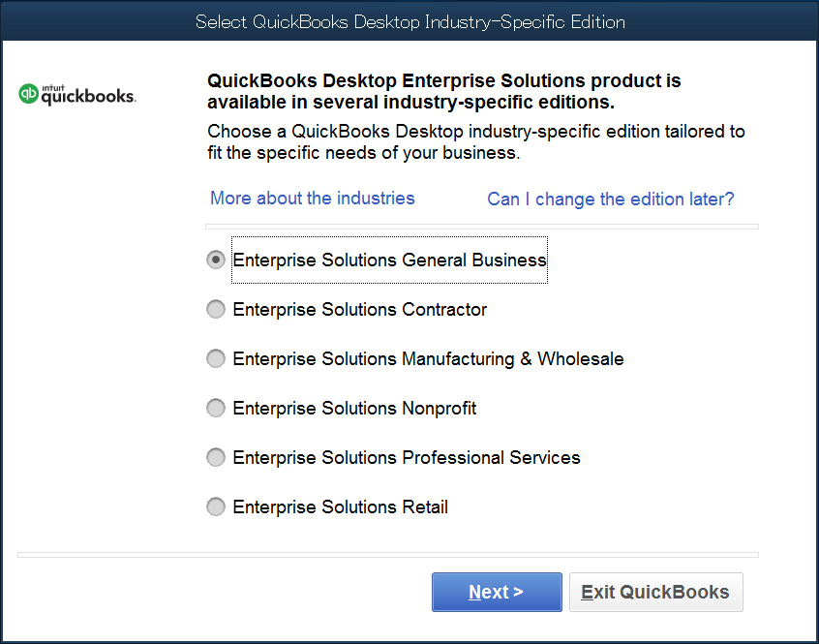Click the 'Enterprise Solutions Contractor' label text
819x644 pixels.
(x=359, y=310)
